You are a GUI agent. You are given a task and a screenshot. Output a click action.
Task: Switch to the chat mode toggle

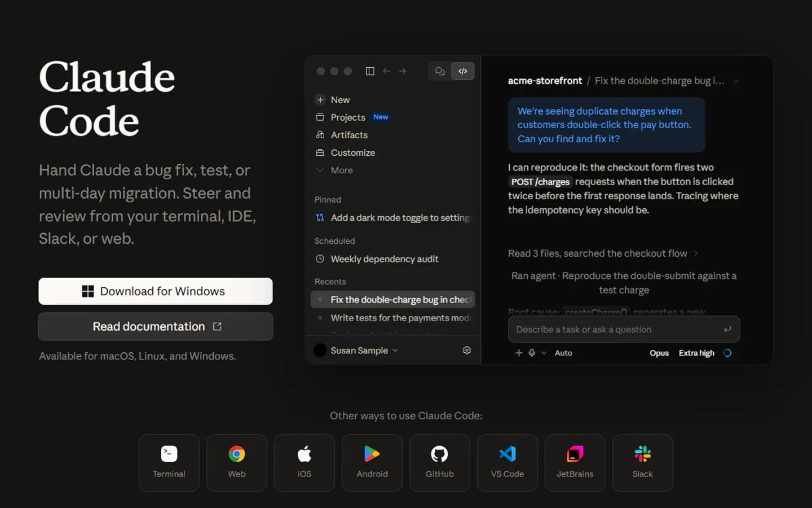[440, 71]
